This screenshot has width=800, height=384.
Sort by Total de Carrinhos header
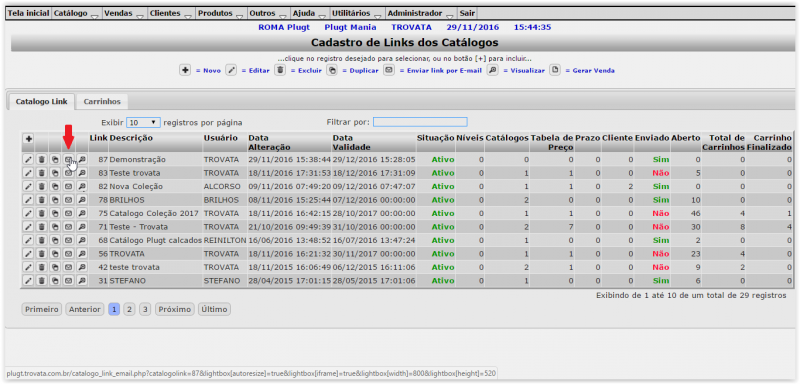[723, 142]
